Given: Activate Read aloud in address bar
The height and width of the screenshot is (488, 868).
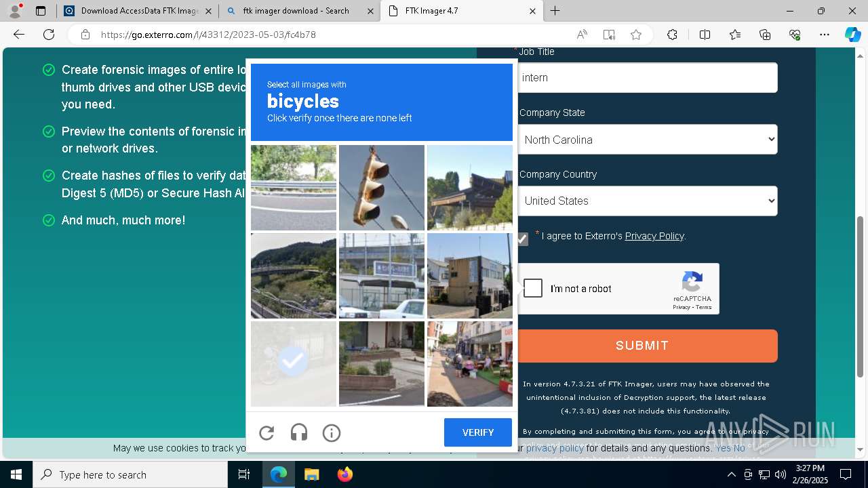Looking at the screenshot, I should coord(582,35).
